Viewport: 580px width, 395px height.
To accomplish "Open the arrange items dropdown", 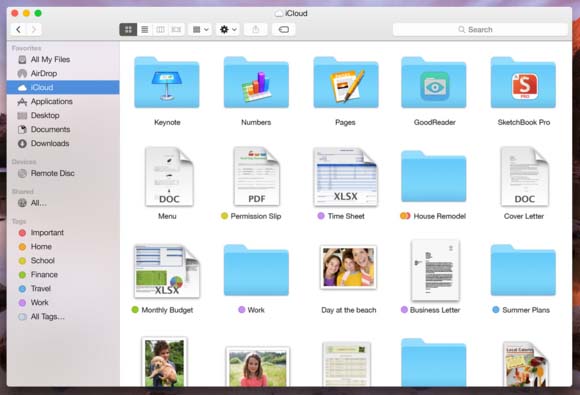I will [200, 29].
